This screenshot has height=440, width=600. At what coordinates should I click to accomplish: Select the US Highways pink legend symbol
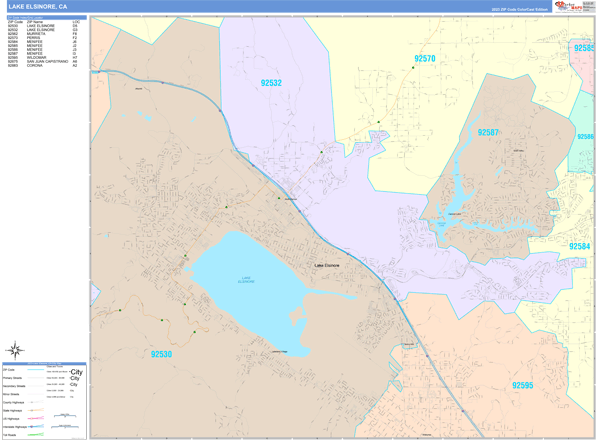36,418
